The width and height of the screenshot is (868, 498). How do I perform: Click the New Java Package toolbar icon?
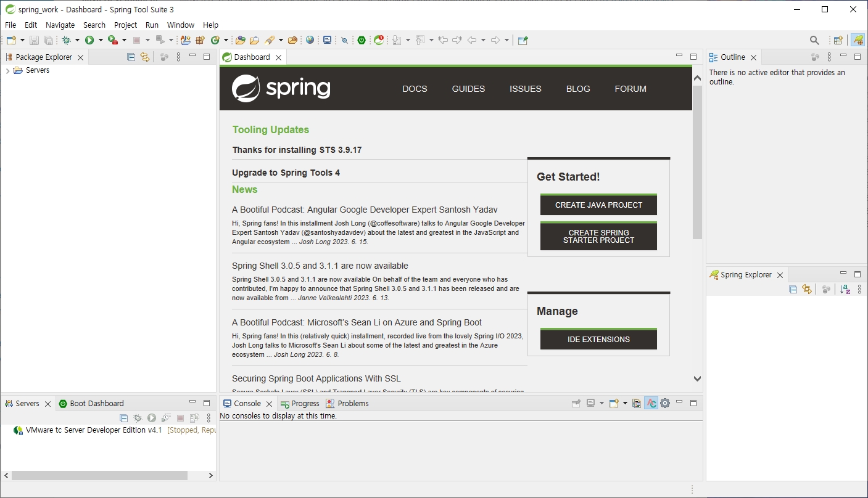tap(200, 40)
